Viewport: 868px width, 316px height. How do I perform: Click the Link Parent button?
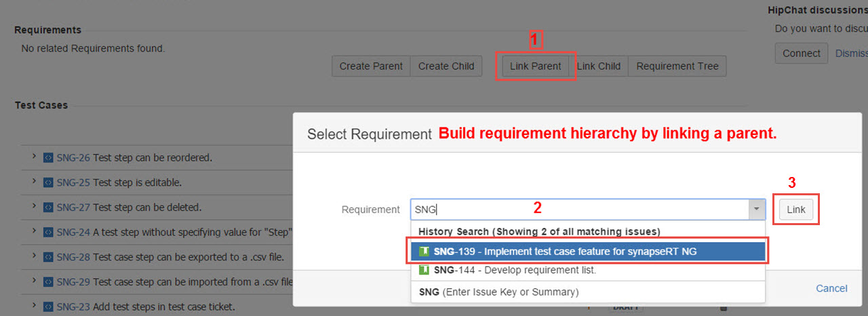click(x=535, y=66)
